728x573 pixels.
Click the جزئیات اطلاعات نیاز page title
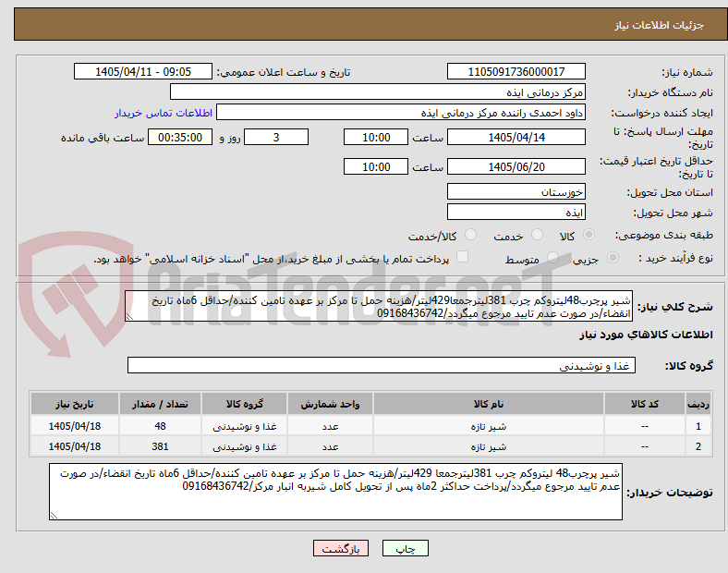660,25
